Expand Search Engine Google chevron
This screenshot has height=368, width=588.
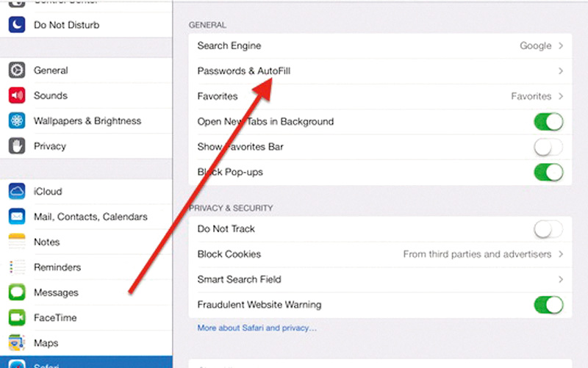point(561,46)
